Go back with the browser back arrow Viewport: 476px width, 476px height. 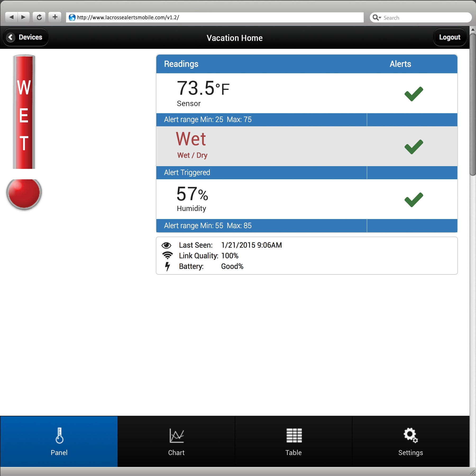click(11, 17)
